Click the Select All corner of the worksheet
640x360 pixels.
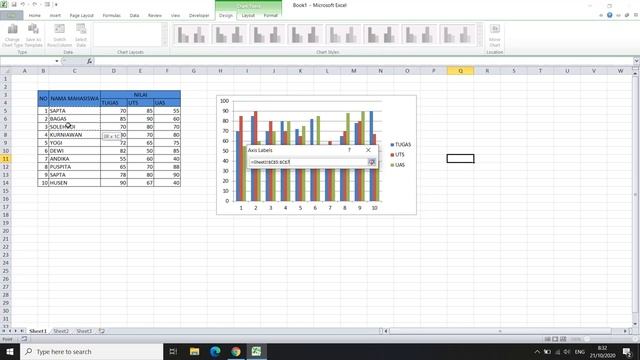(6, 71)
